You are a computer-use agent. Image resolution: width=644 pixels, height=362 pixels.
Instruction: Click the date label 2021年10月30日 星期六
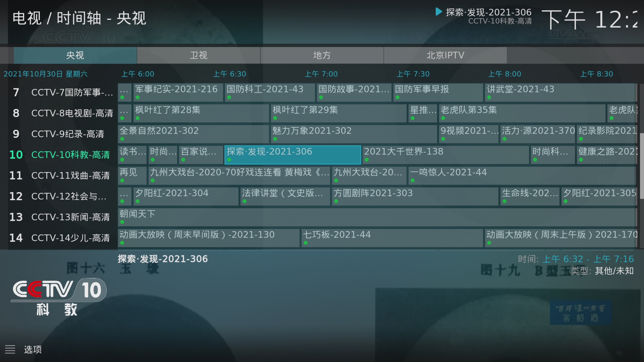coord(46,74)
